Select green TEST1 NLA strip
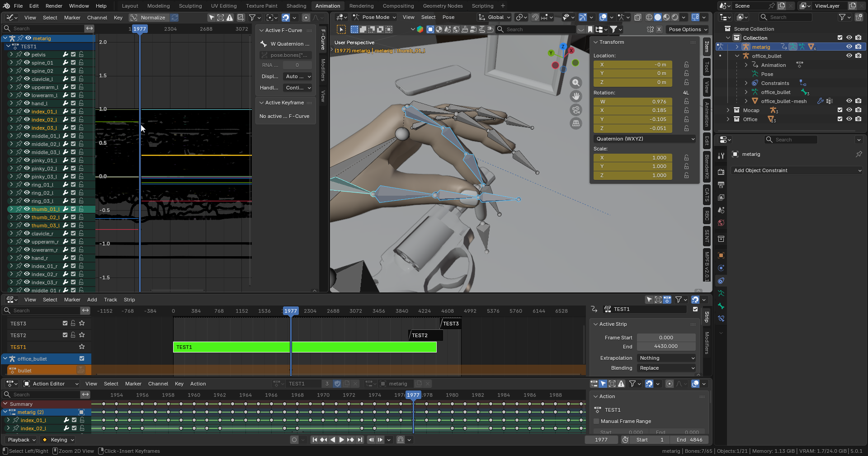 305,347
